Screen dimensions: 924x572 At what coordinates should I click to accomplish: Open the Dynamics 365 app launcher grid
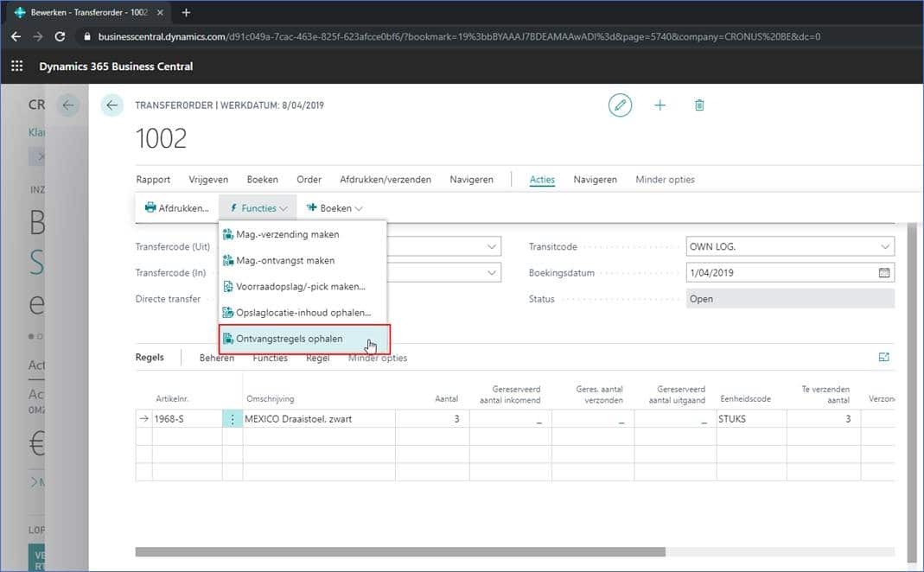(17, 66)
